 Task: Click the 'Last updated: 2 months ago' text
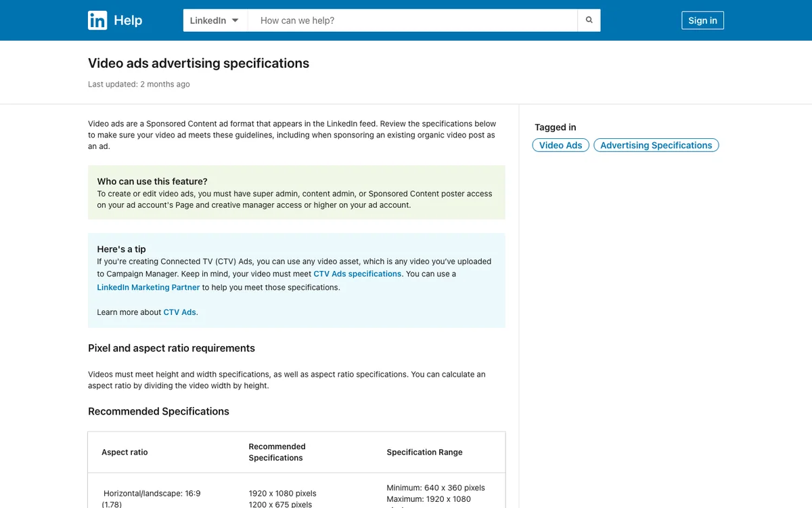[139, 85]
